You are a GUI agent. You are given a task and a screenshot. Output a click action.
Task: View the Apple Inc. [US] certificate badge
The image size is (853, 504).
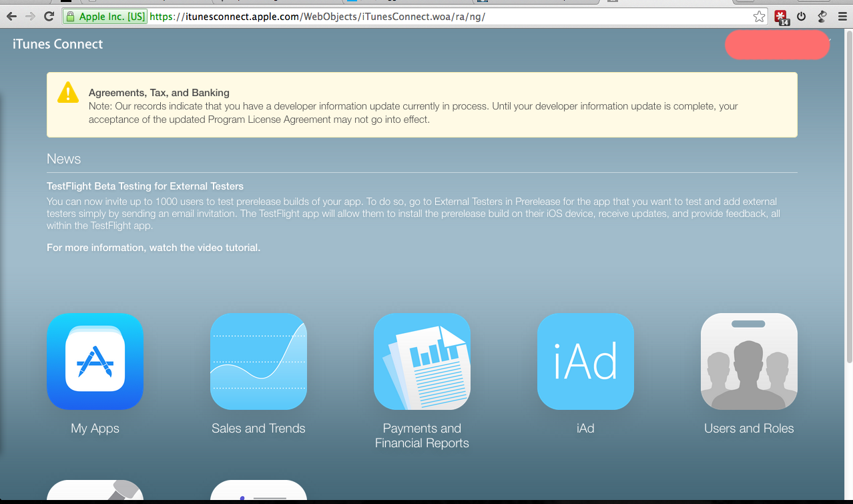coord(106,17)
